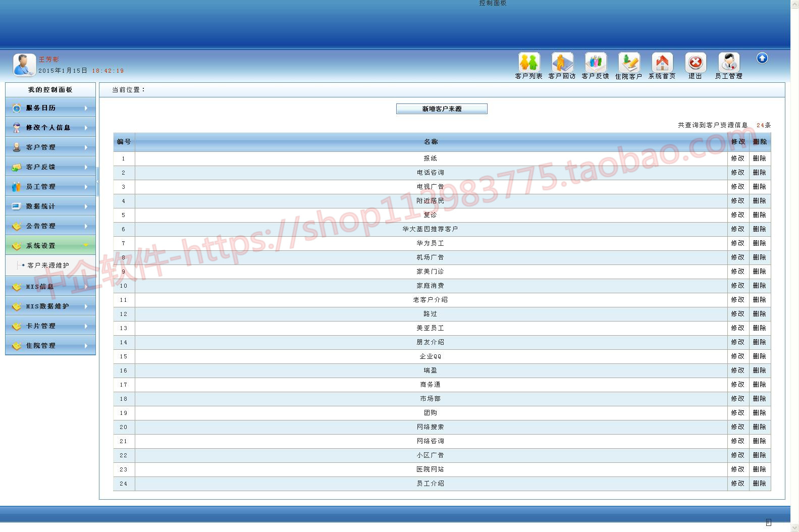Viewport: 799px width, 532px height.
Task: Open the 客户列表 toolbar icon
Action: pos(528,62)
